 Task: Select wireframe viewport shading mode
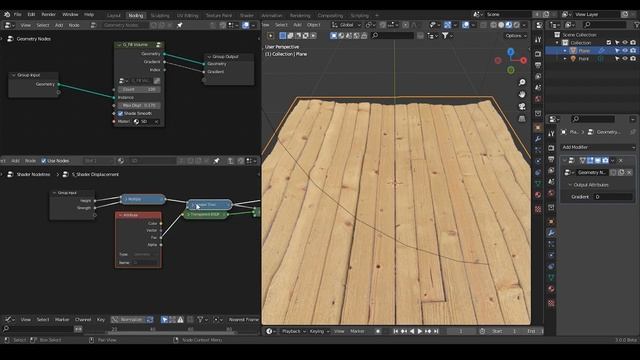point(493,25)
